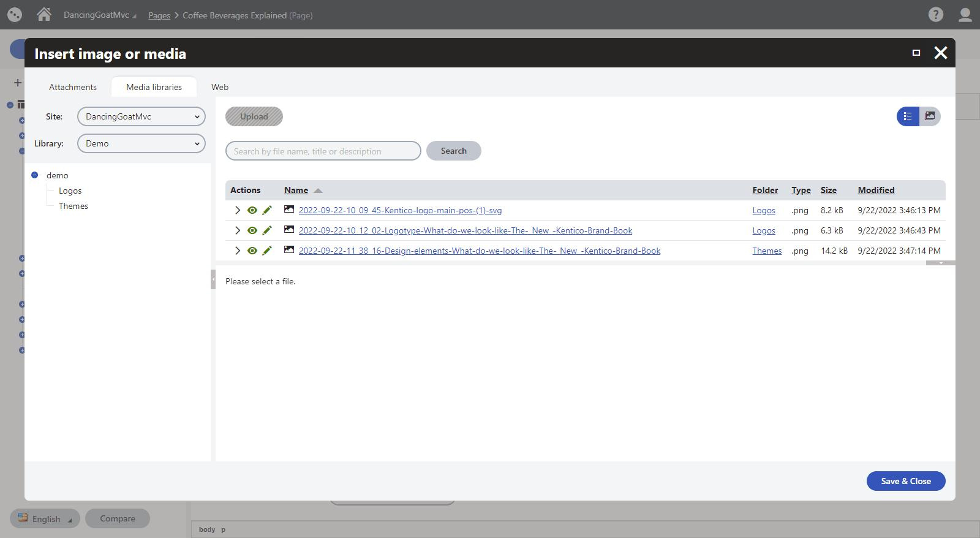The height and width of the screenshot is (538, 980).
Task: Click the 9/22/2022 3:46:13 PM modified cell
Action: (899, 210)
